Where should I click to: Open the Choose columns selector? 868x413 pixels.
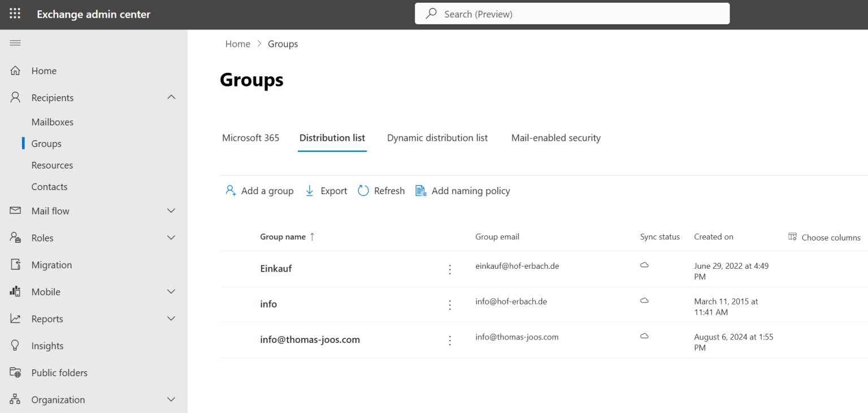pyautogui.click(x=824, y=237)
